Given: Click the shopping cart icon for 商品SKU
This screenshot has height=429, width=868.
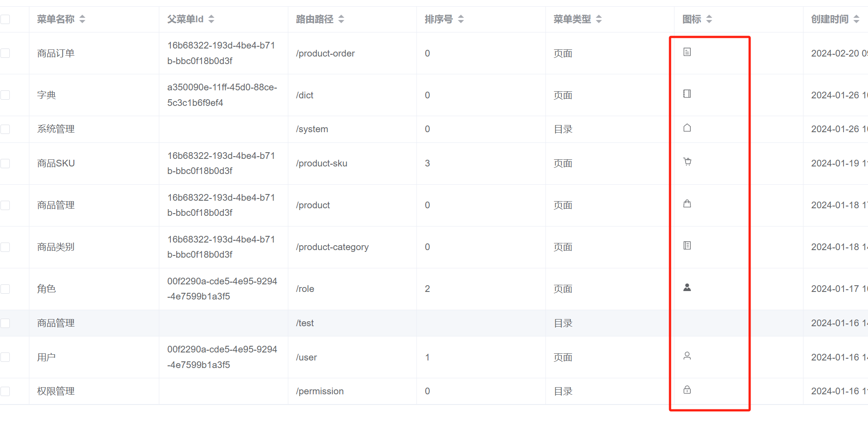Looking at the screenshot, I should pos(687,162).
